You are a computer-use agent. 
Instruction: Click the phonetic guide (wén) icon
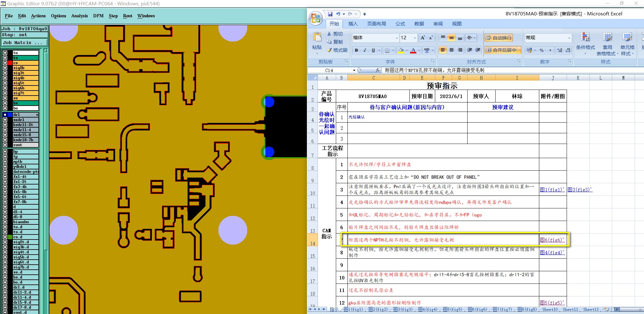click(427, 50)
